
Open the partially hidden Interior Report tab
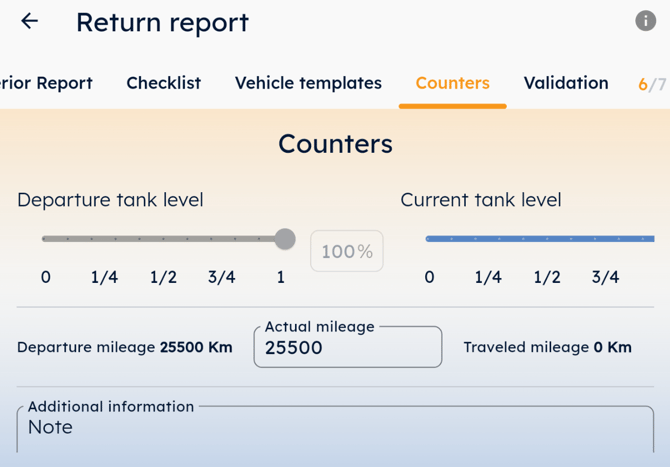pyautogui.click(x=46, y=83)
